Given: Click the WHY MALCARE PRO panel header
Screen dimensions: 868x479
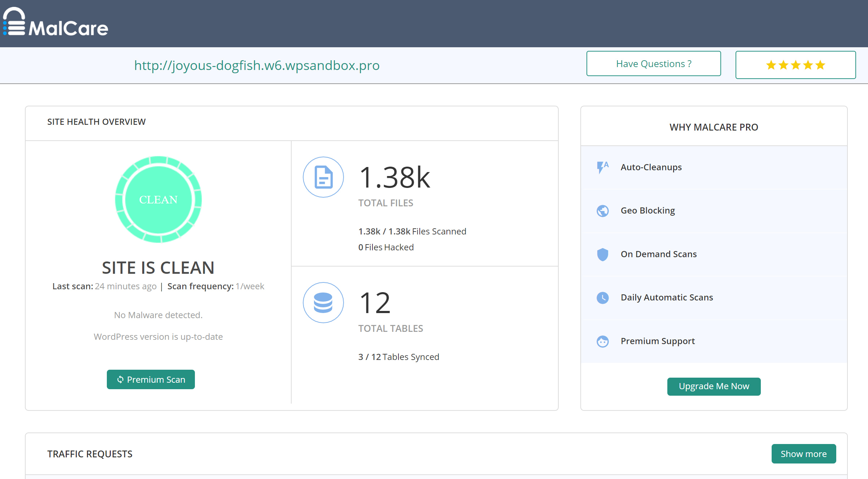Looking at the screenshot, I should coord(714,127).
